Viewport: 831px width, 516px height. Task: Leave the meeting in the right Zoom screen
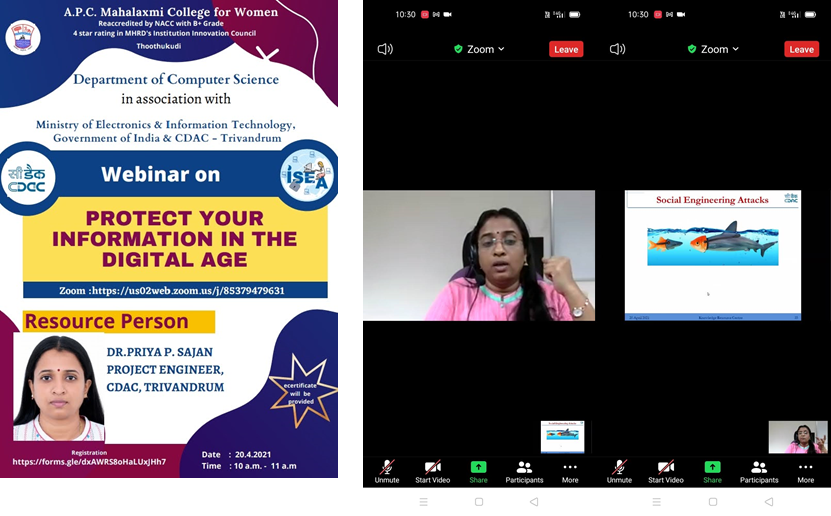pos(801,49)
